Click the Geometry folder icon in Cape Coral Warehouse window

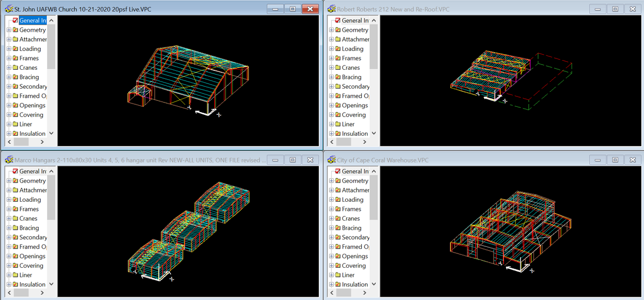click(x=338, y=181)
